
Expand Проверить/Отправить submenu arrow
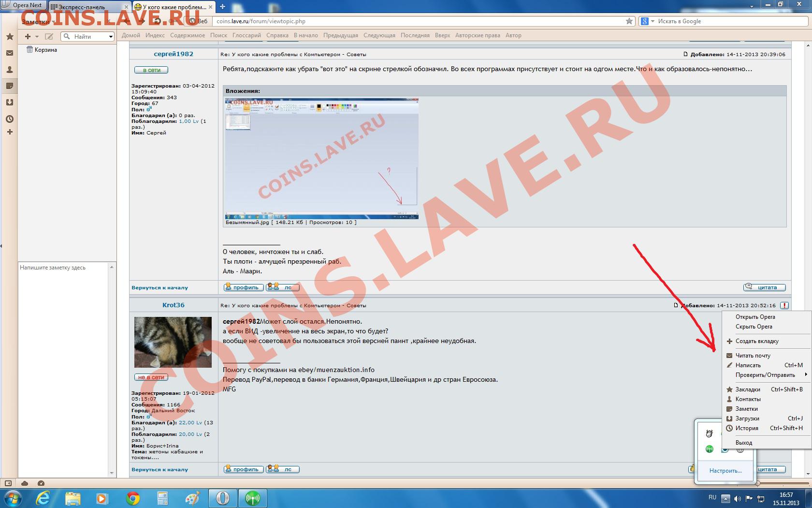click(806, 375)
